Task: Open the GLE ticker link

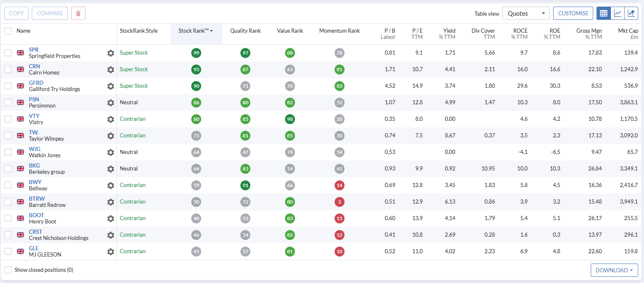Action: (x=33, y=248)
